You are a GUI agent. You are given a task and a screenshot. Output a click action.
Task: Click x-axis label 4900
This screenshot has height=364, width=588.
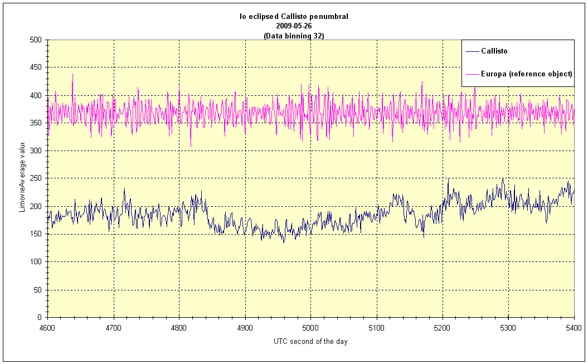245,328
